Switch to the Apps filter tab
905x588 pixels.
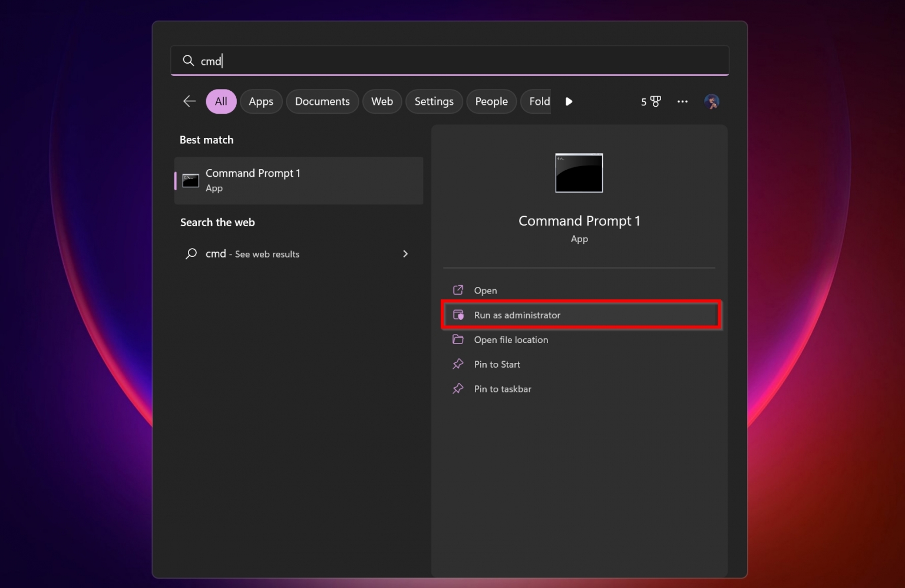tap(261, 101)
